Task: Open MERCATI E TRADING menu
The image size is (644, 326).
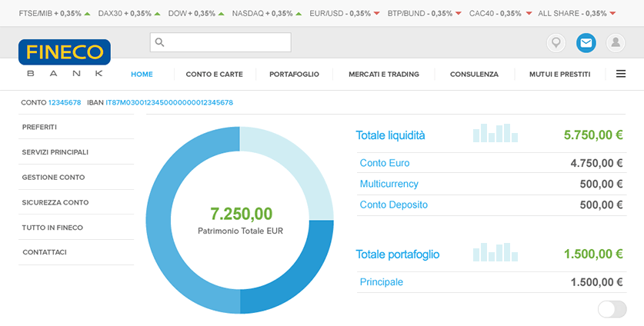Action: pos(384,75)
